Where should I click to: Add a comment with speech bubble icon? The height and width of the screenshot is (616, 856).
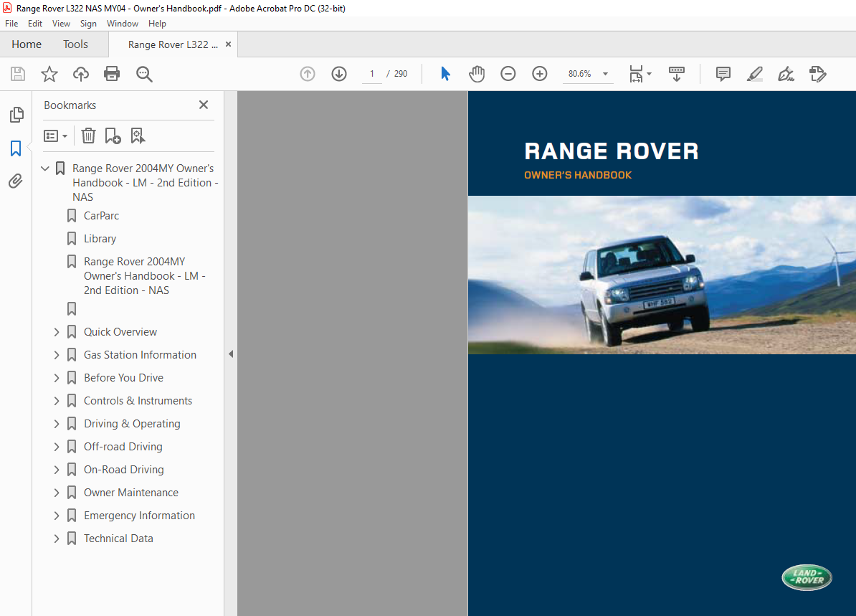click(x=723, y=74)
